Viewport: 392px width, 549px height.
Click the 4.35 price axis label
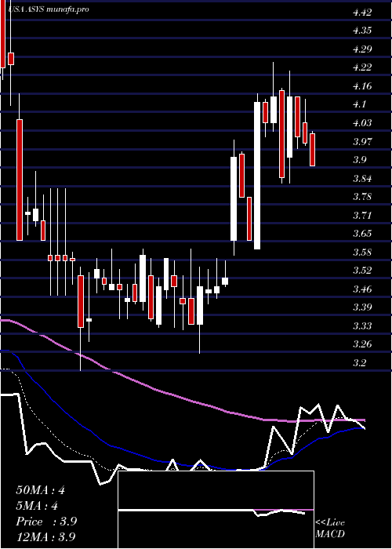coord(362,31)
